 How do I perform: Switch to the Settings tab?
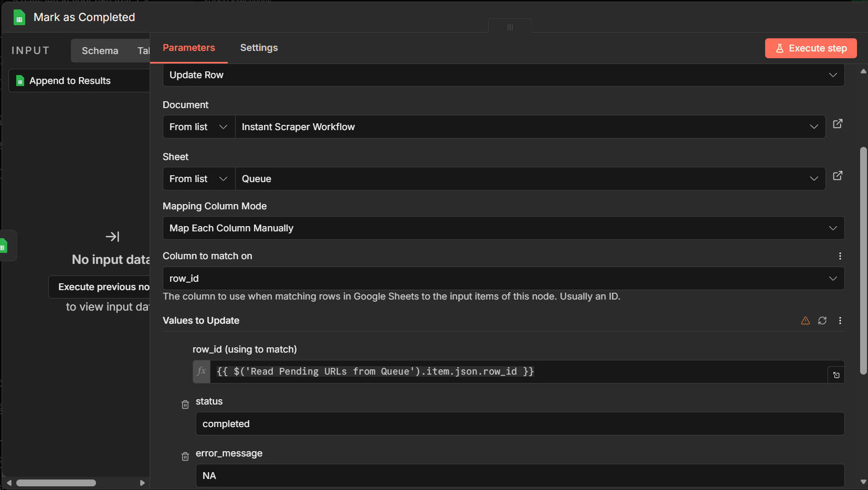pos(259,48)
